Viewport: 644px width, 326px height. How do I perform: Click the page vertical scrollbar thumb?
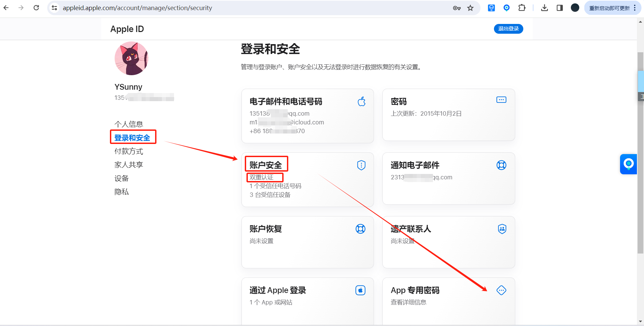[640, 153]
